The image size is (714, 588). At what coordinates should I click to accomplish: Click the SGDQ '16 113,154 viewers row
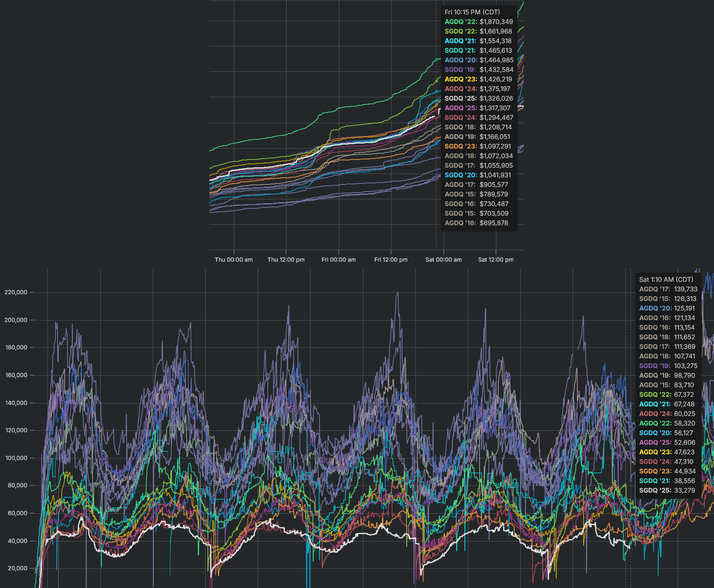(x=667, y=327)
